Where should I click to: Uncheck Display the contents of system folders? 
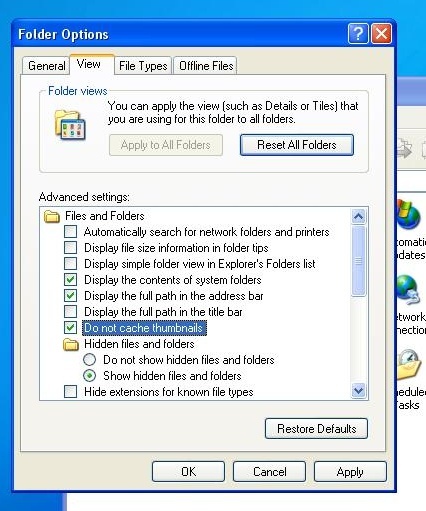[x=70, y=280]
